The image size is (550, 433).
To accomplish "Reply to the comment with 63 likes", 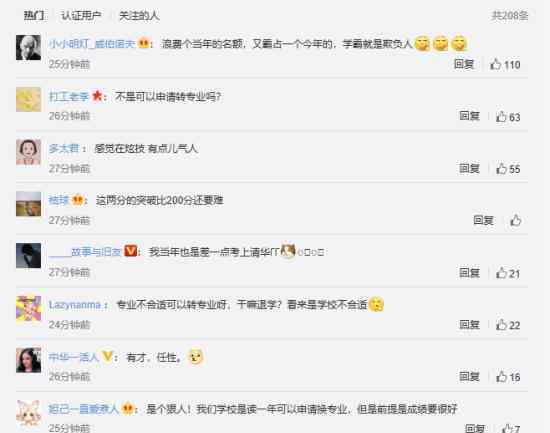I will click(469, 116).
